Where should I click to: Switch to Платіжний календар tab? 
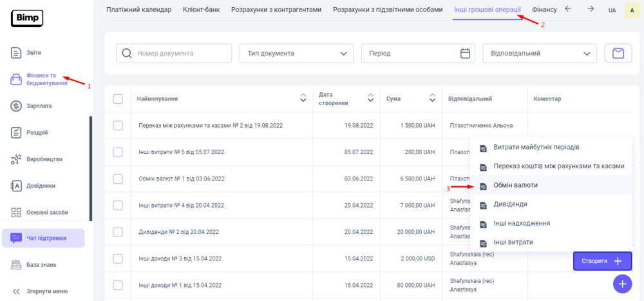pyautogui.click(x=139, y=10)
